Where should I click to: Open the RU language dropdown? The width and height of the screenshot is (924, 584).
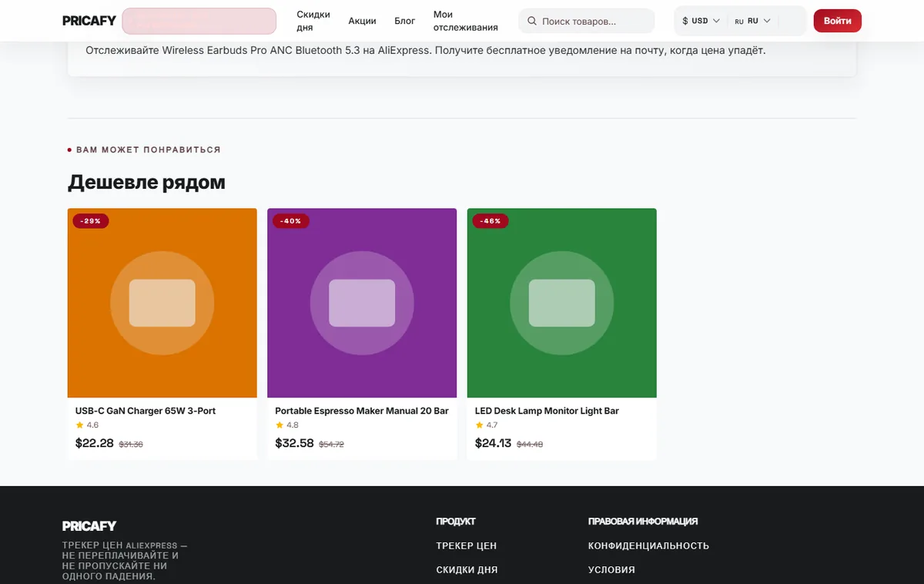pyautogui.click(x=752, y=21)
